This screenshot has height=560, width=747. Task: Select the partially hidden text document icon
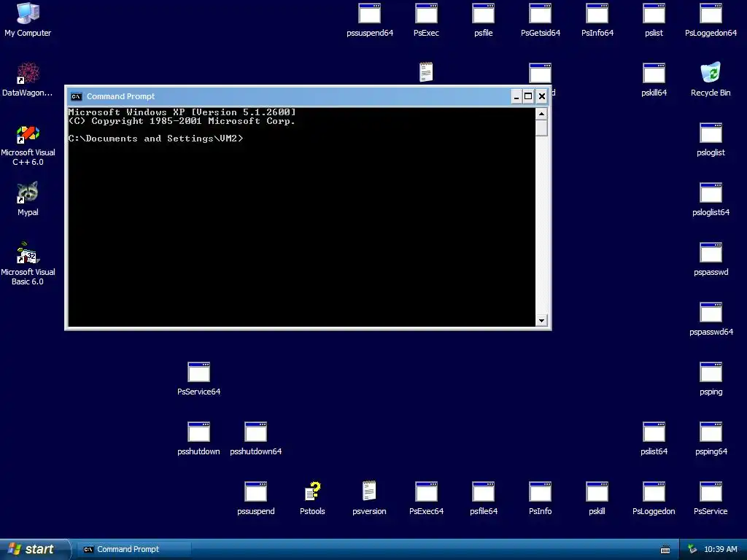tap(426, 72)
